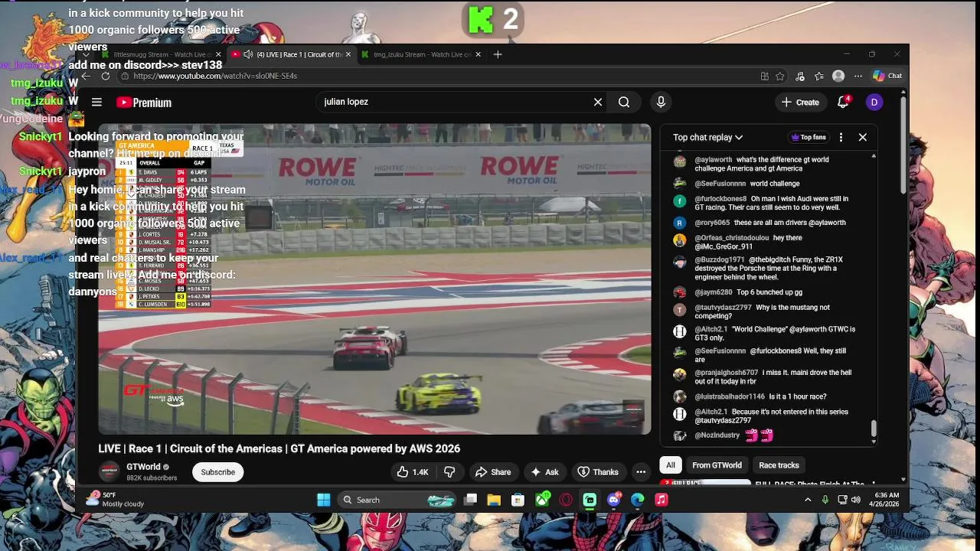Open account avatar D menu
980x551 pixels.
pyautogui.click(x=874, y=102)
